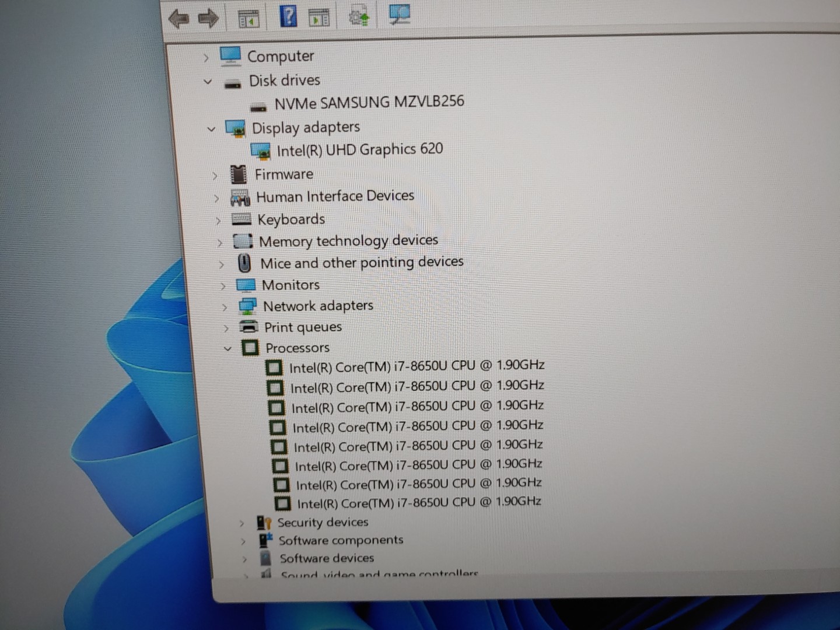Select the Network adapters category icon

coord(247,306)
